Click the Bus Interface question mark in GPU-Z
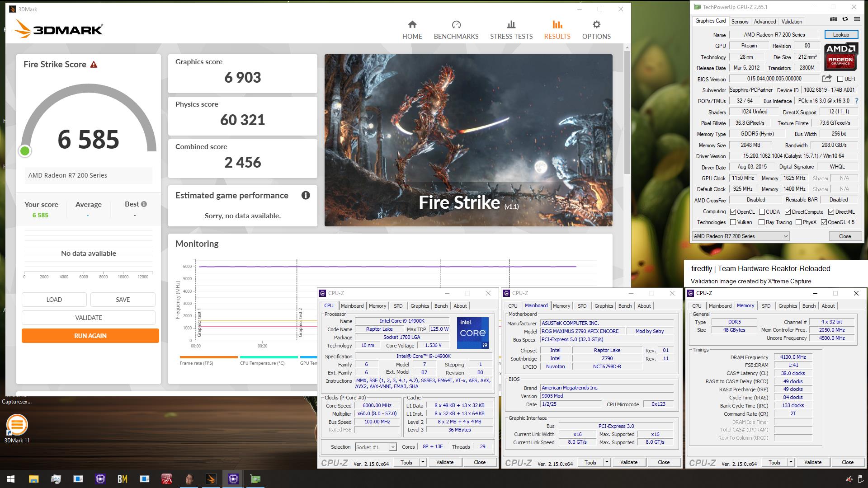This screenshot has height=488, width=868. [856, 101]
